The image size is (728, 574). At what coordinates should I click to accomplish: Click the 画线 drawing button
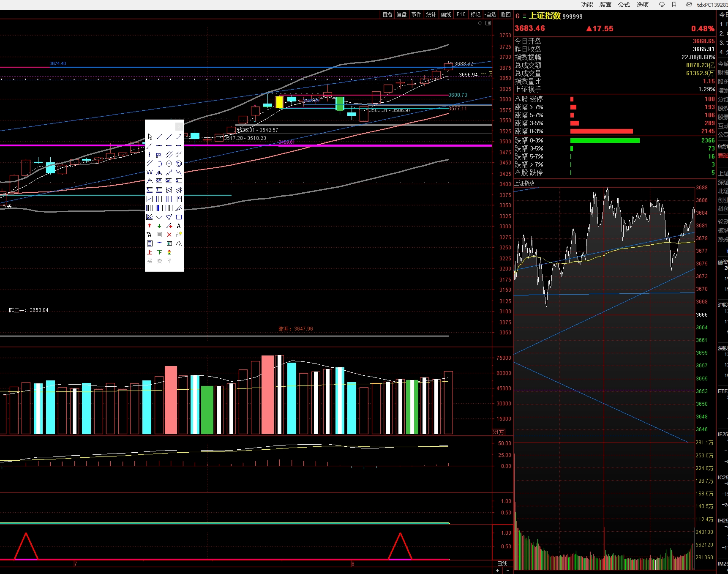[x=446, y=14]
